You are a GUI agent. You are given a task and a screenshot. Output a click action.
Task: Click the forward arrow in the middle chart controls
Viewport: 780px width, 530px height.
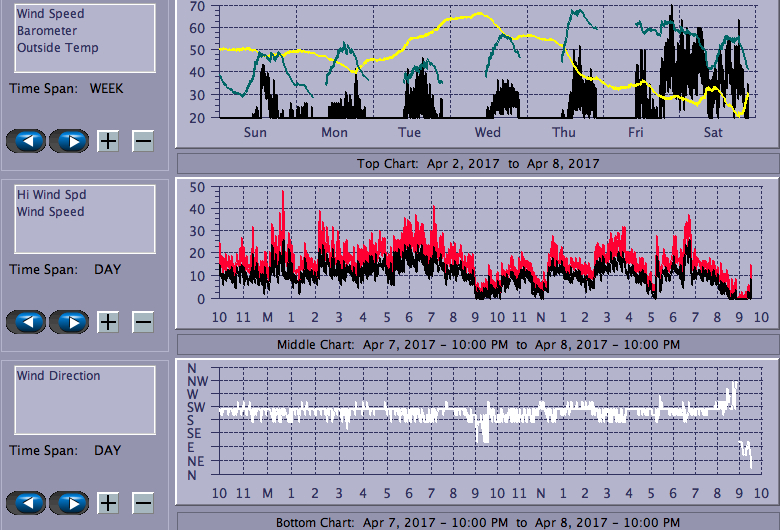pos(70,322)
